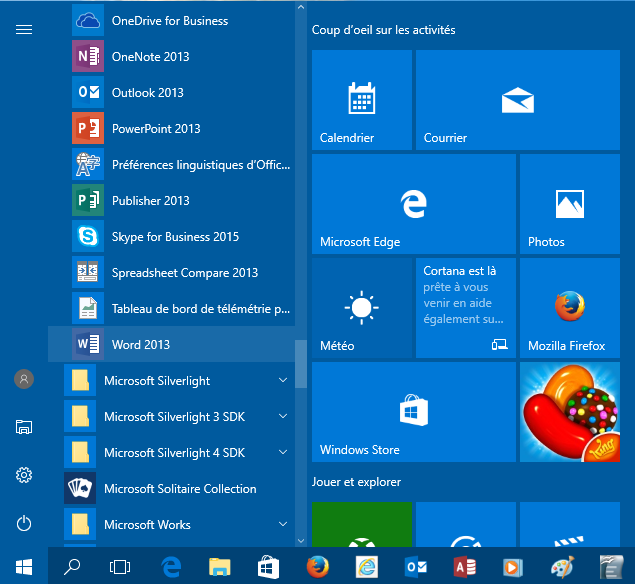
Task: Open Settings gear in Start sidebar
Action: tap(24, 475)
